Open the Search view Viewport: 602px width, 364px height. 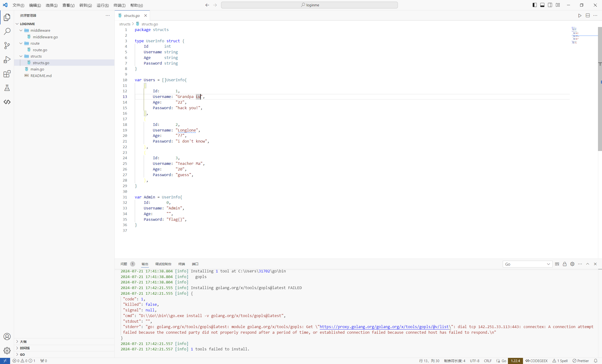pos(7,31)
